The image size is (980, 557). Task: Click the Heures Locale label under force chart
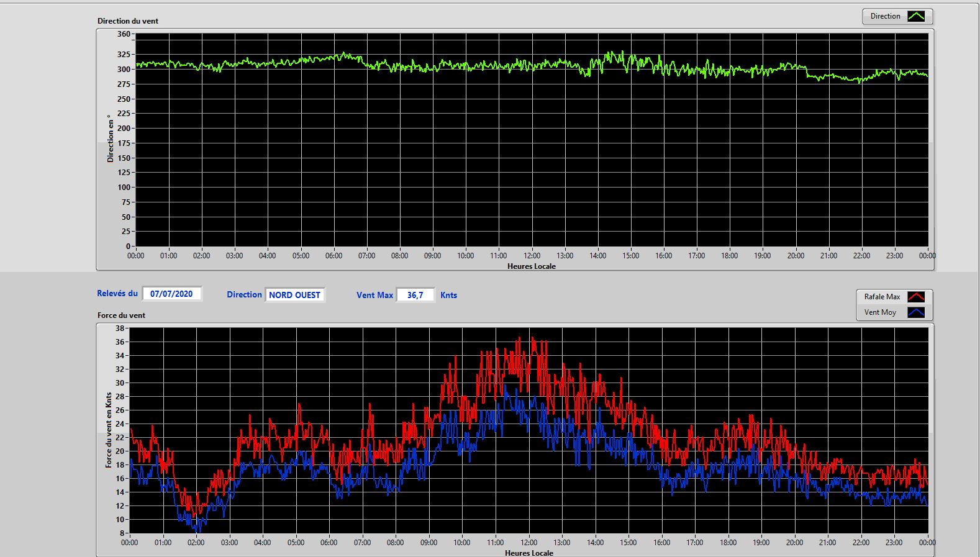[529, 553]
